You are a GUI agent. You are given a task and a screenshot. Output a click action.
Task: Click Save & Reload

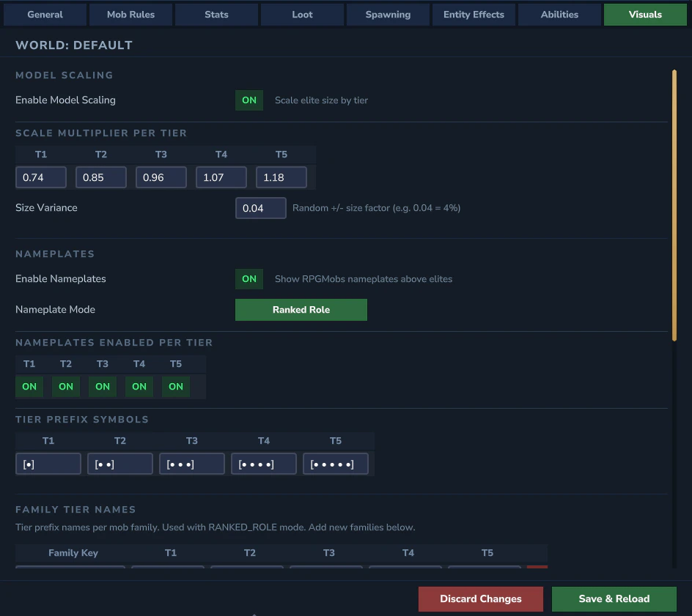614,598
